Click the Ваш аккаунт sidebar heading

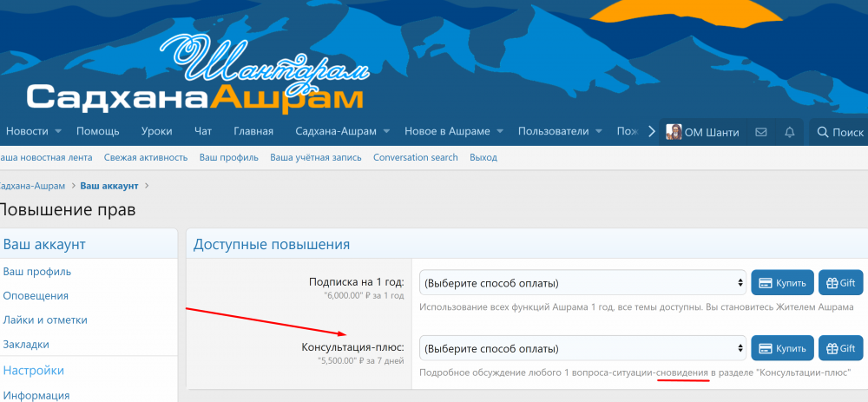pyautogui.click(x=44, y=244)
